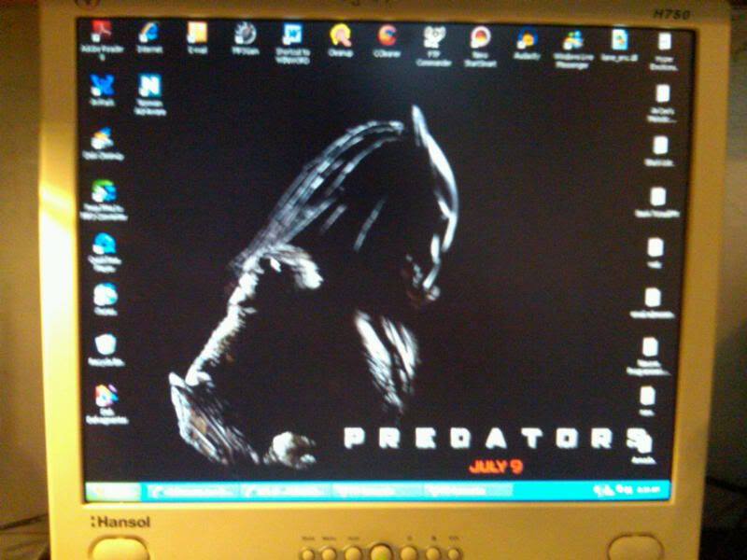Select the desktop icon showing letter N
The image size is (747, 560).
(149, 94)
